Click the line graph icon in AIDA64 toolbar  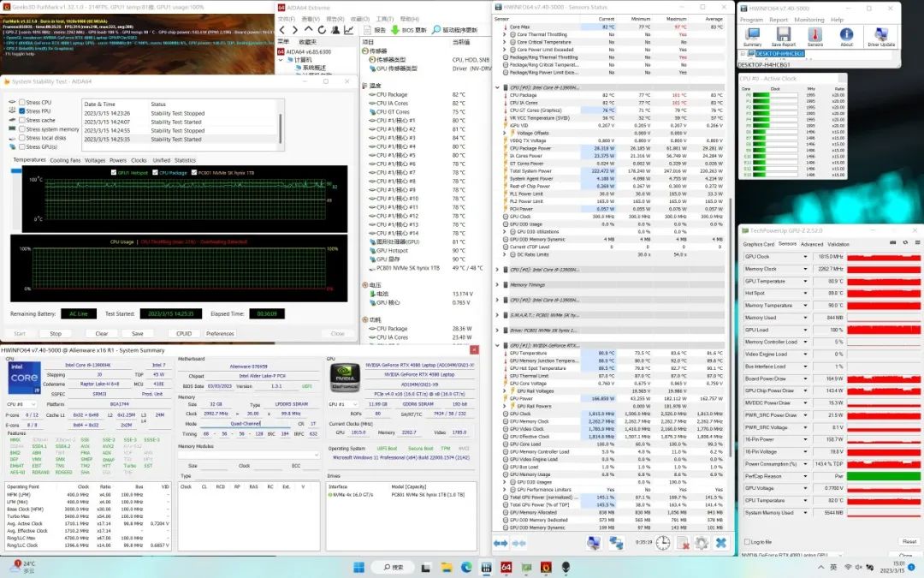[x=349, y=30]
